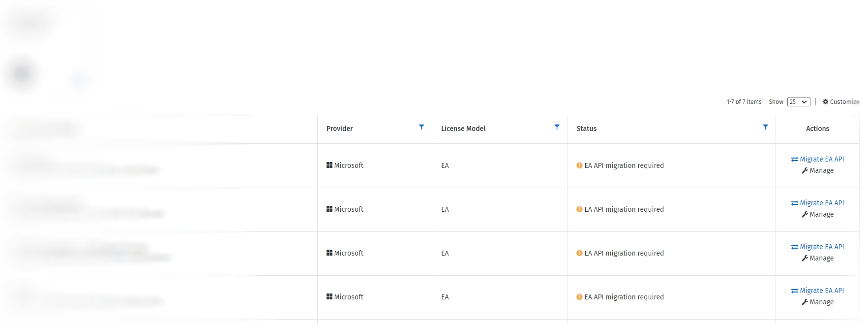This screenshot has width=868, height=325.
Task: Click the Customize gear icon
Action: pyautogui.click(x=825, y=102)
